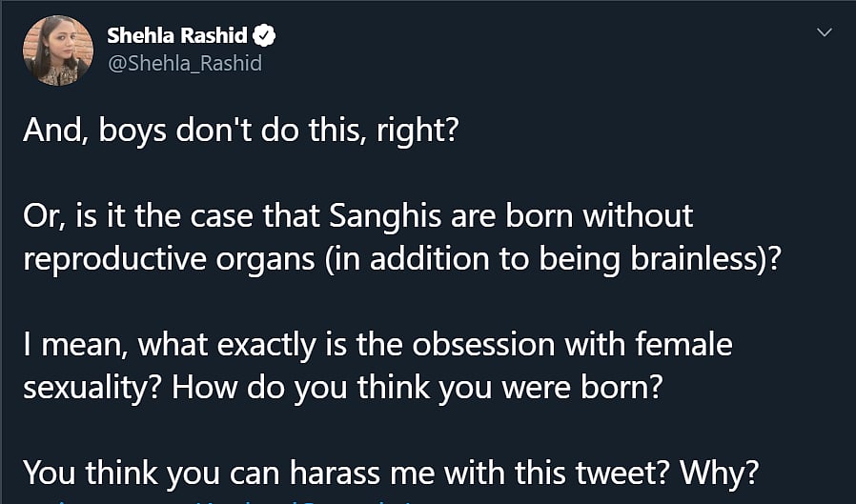856x504 pixels.
Task: Click the line beginning 'reproductive organs'
Action: click(400, 259)
